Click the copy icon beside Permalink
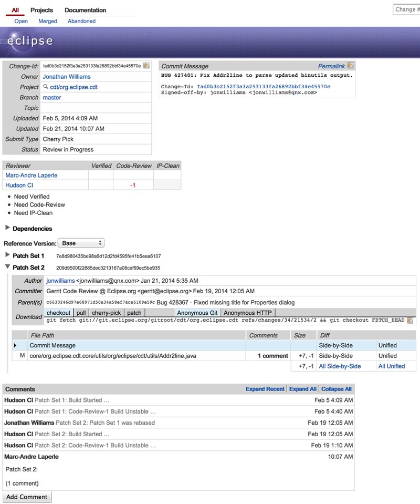 (350, 66)
